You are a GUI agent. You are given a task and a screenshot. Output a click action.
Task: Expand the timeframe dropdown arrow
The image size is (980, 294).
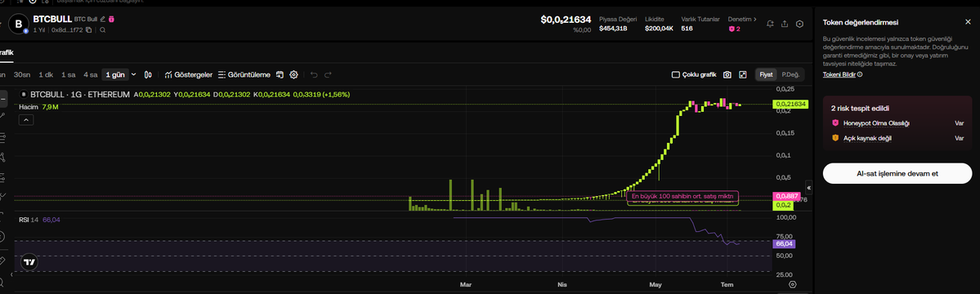(134, 75)
